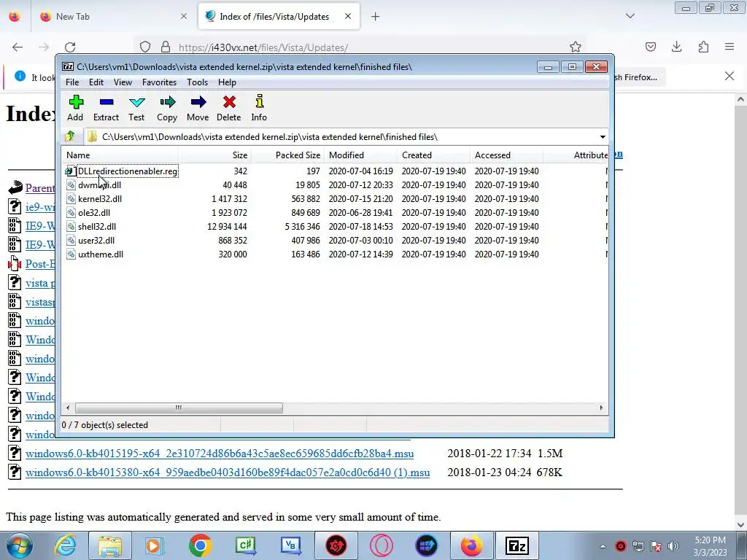Open the Tools menu
Image resolution: width=747 pixels, height=560 pixels.
(197, 82)
